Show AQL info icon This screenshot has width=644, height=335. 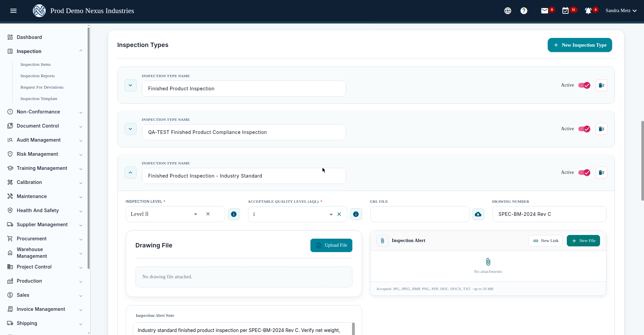[356, 214]
